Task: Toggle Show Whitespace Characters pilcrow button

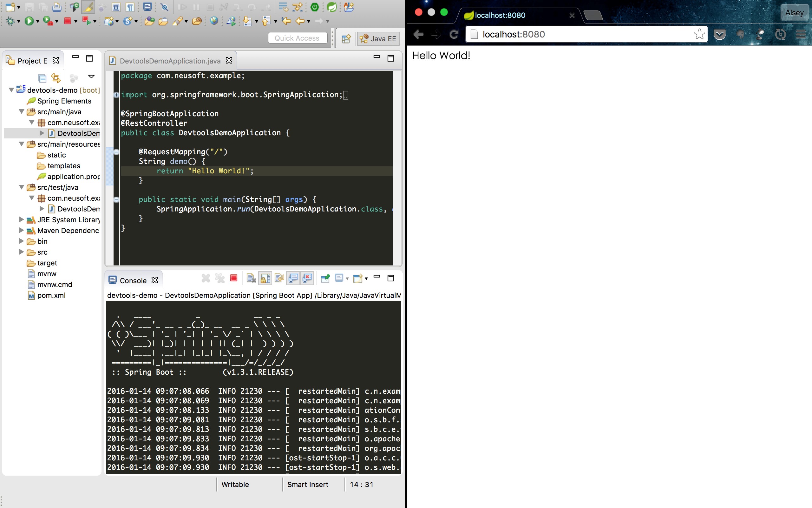Action: pos(130,7)
